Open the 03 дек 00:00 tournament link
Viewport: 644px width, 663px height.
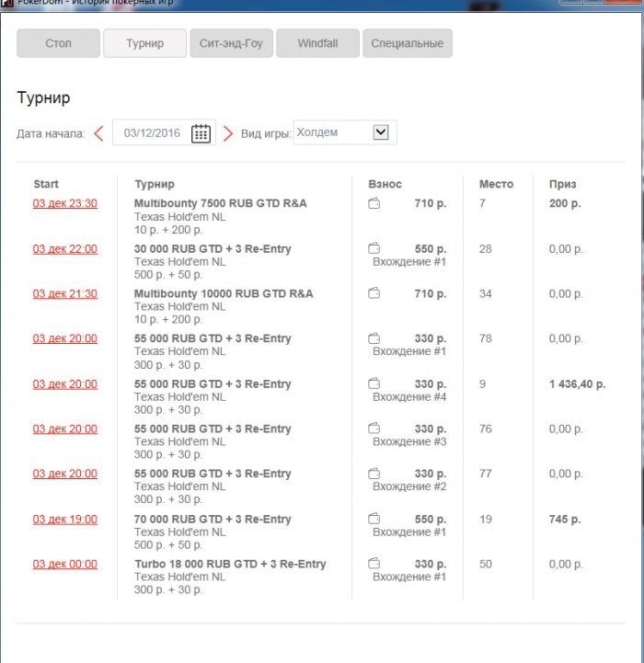click(65, 564)
